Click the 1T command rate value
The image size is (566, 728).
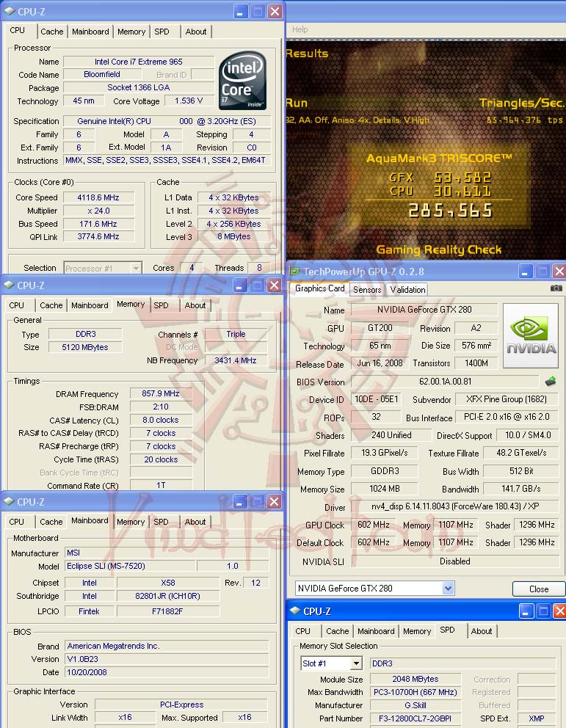click(161, 485)
